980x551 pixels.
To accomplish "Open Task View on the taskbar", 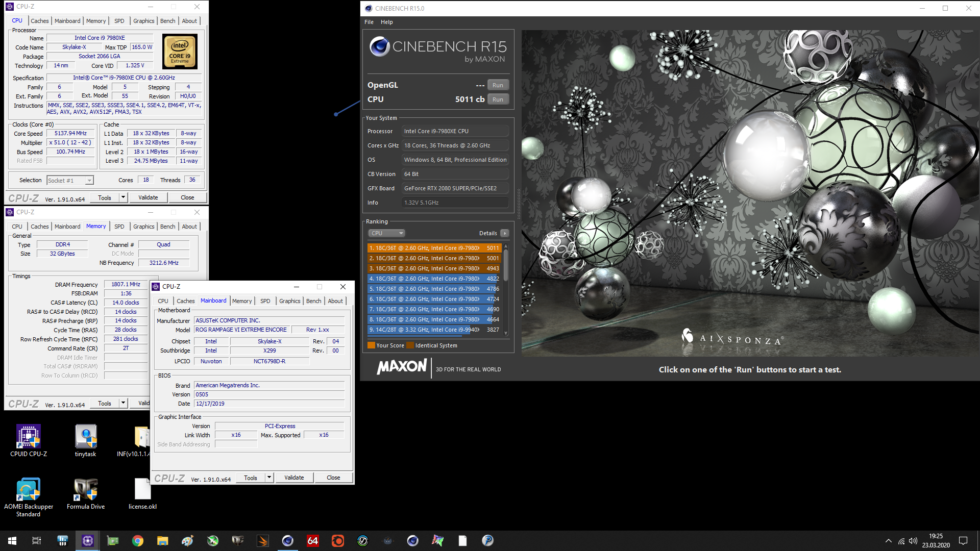I will [37, 541].
